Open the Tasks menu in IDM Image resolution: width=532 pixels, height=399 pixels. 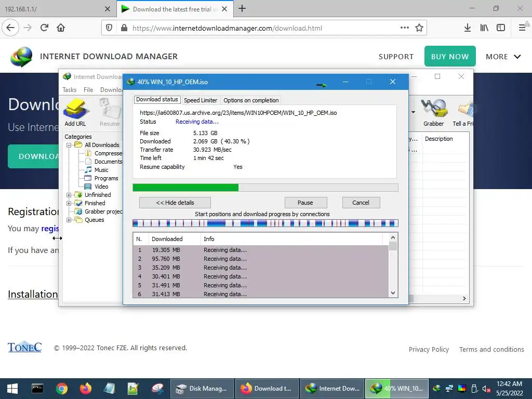tap(69, 90)
